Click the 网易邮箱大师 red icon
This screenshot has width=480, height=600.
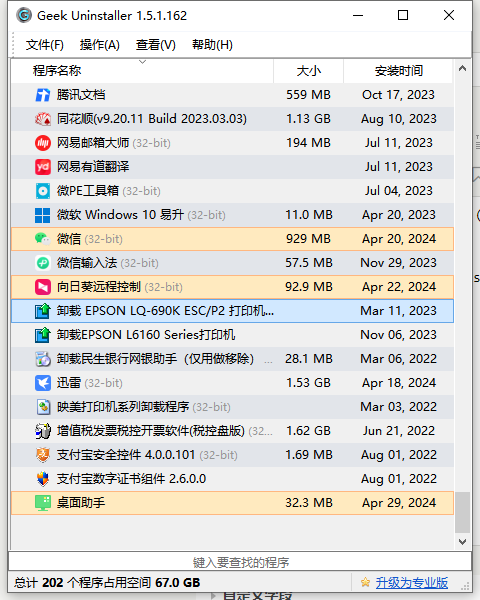click(42, 143)
